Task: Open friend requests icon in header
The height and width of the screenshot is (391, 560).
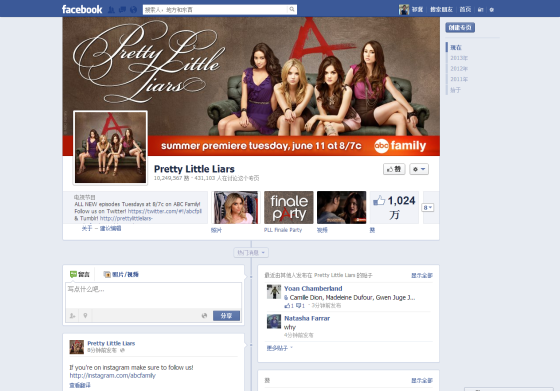Action: [x=111, y=10]
